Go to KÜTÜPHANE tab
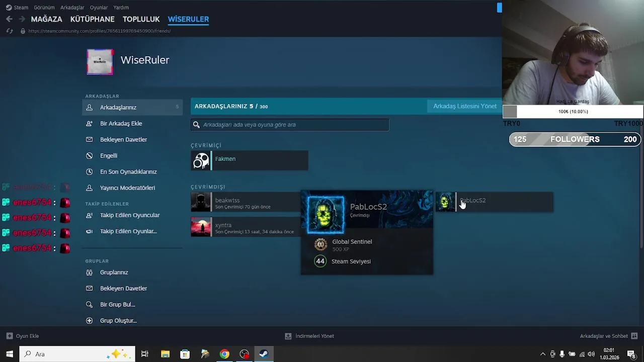Screen dimensions: 644x362 tap(93, 19)
